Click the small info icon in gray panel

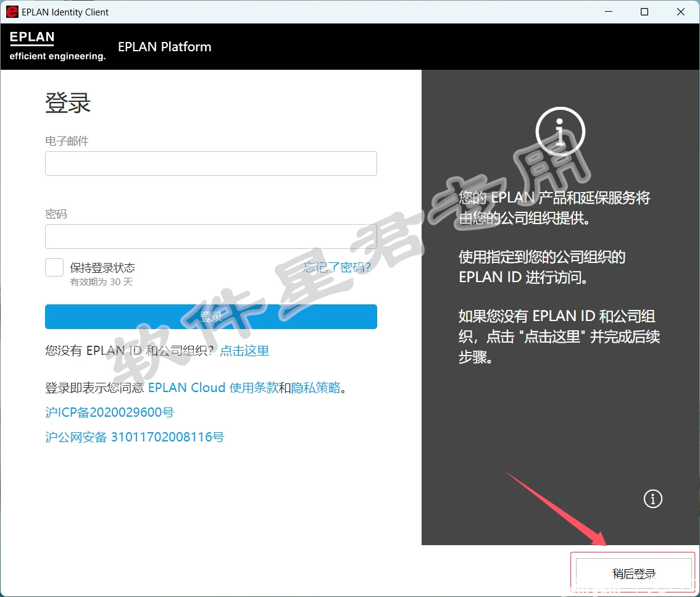click(652, 499)
